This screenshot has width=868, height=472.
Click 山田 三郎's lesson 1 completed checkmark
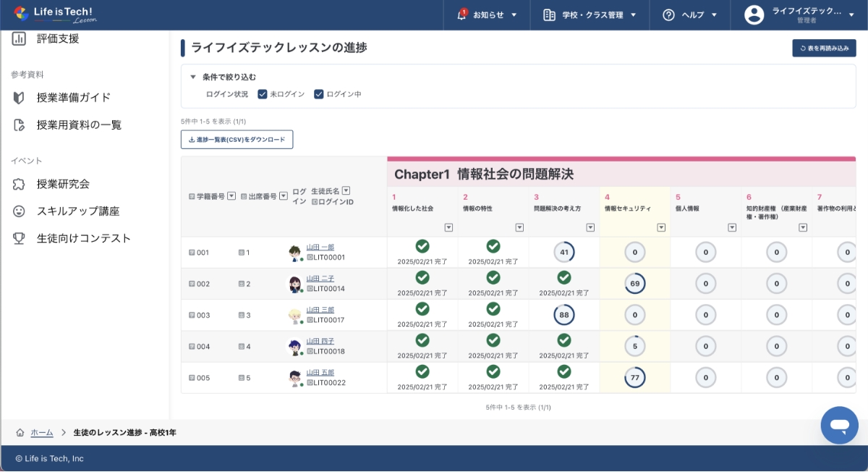pyautogui.click(x=422, y=308)
